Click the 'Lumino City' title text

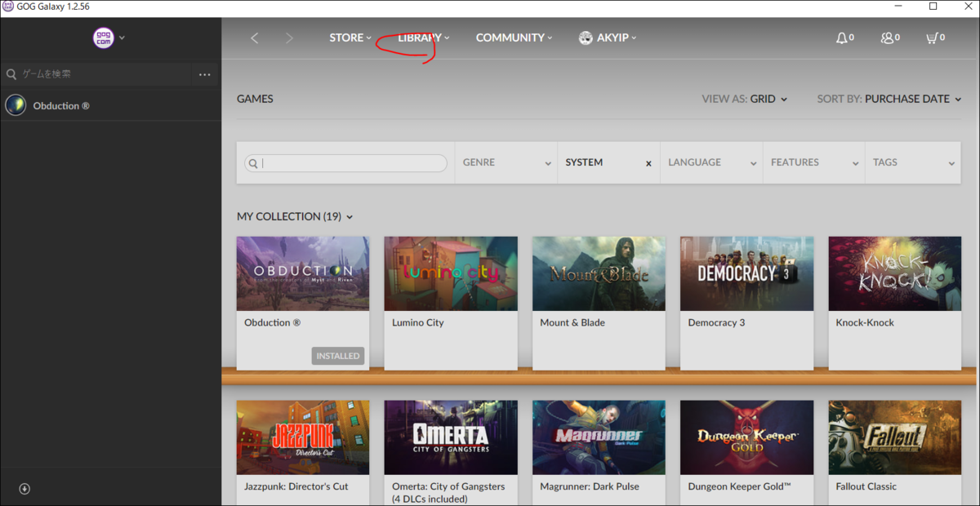coord(418,322)
